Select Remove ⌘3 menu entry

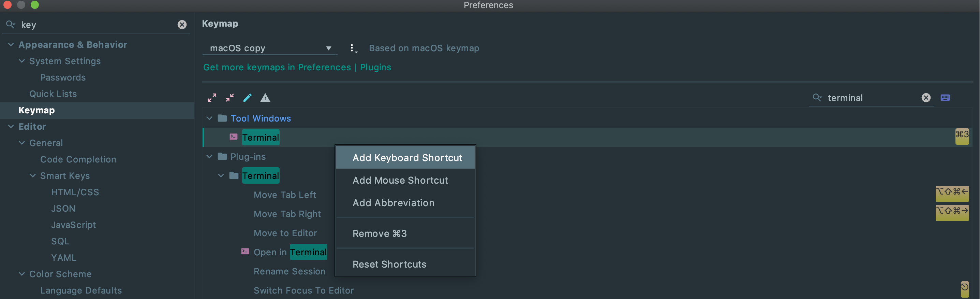coord(379,233)
